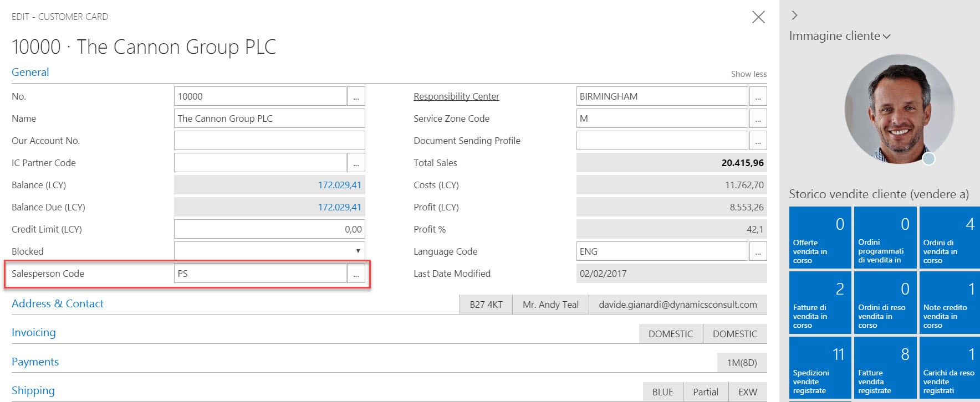Click the 1M(8D) payments summary
The image size is (980, 402).
[x=742, y=363]
